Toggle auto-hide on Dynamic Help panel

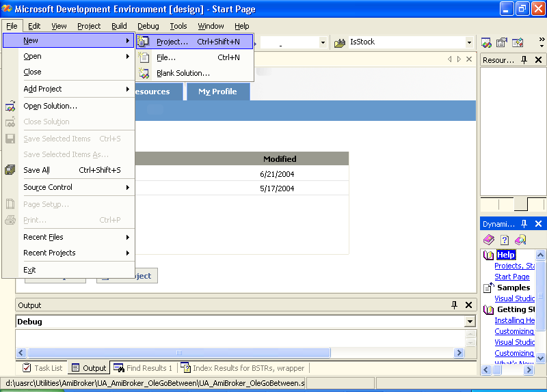coord(524,224)
